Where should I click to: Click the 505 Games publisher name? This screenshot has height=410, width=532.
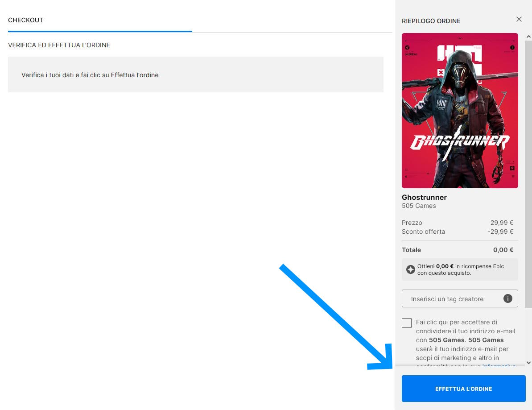point(419,206)
